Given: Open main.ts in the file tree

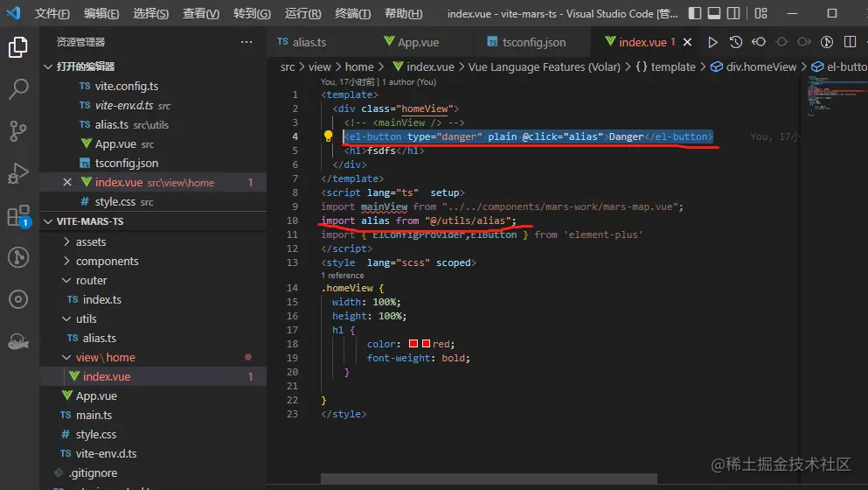Looking at the screenshot, I should click(94, 415).
